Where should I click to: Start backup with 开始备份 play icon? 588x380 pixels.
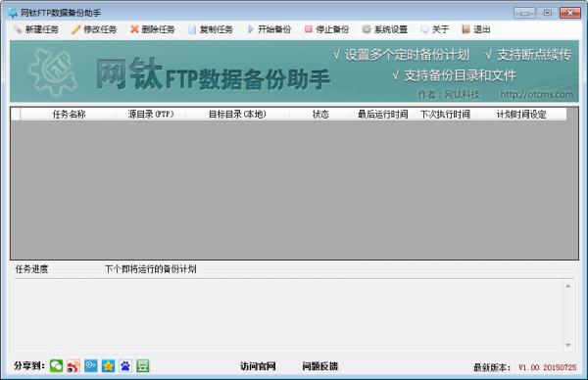pos(251,29)
